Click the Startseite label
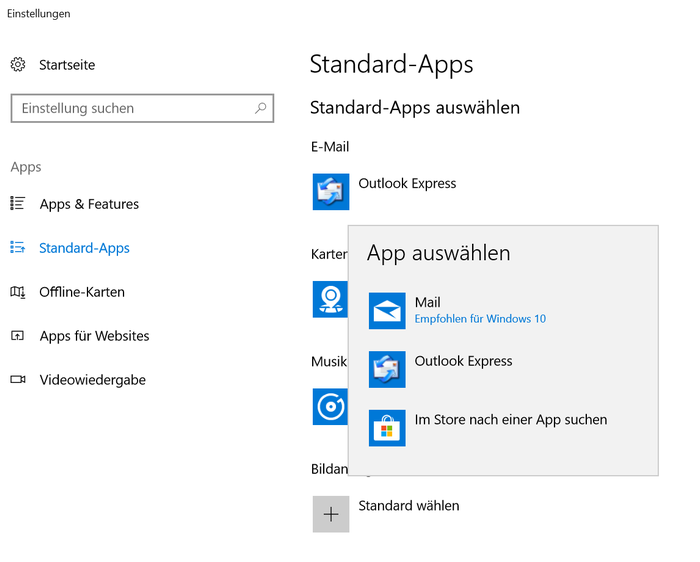The image size is (700, 562). pos(67,65)
